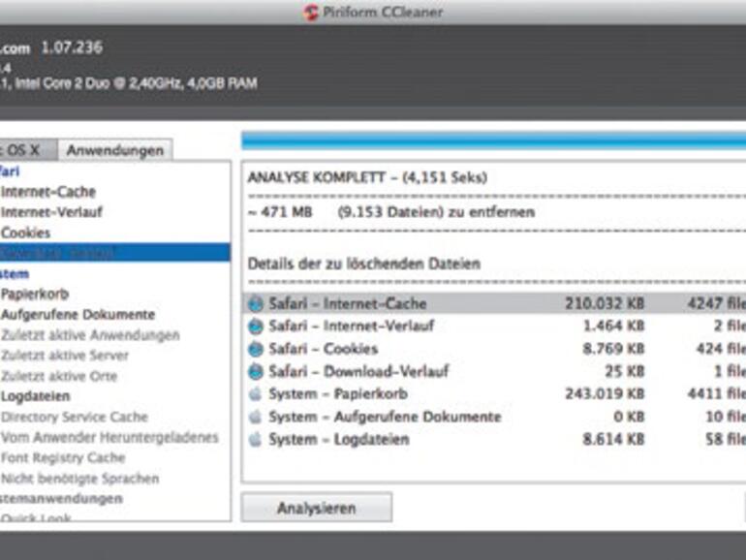Click Safari icon beside Download-Verlauf result
The height and width of the screenshot is (560, 746).
coord(256,372)
